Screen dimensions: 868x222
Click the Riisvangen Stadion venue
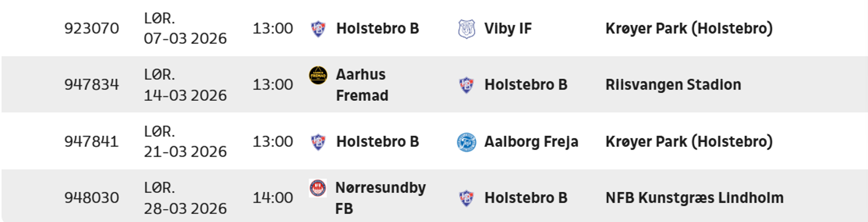pos(673,85)
